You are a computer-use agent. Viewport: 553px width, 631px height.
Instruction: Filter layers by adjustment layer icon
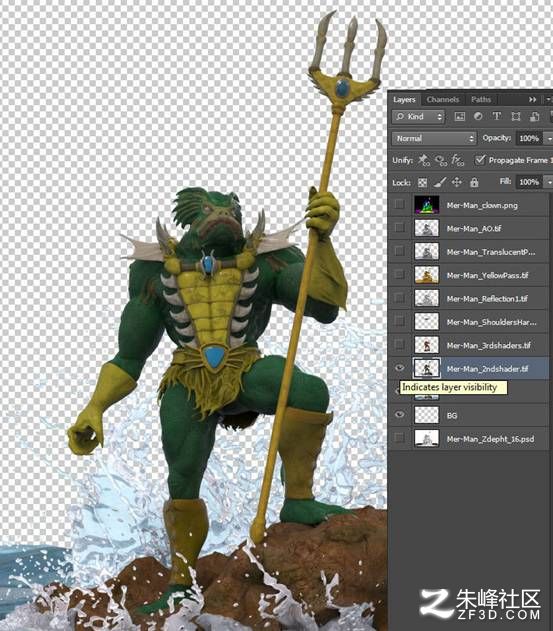coord(478,117)
